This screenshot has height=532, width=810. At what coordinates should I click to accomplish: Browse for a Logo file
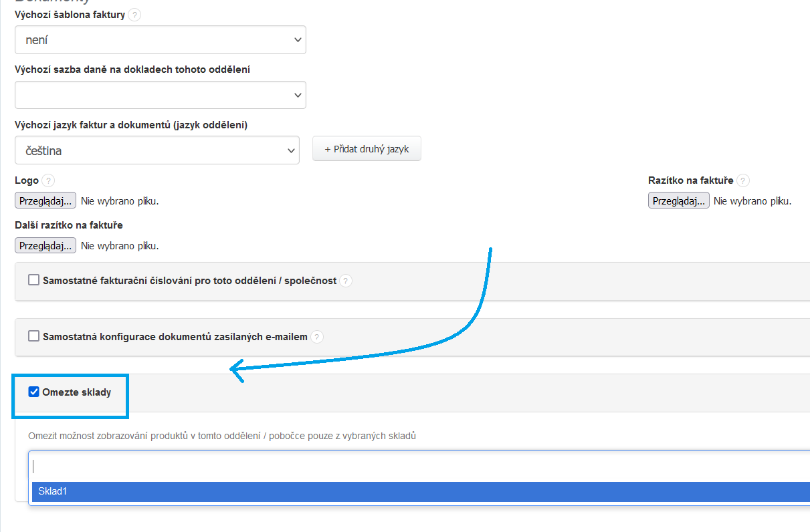click(45, 201)
